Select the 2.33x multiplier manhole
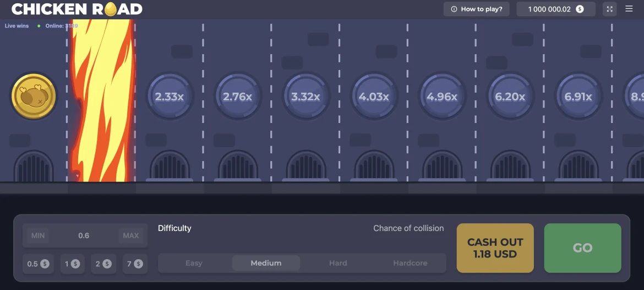644x290 pixels. point(169,96)
